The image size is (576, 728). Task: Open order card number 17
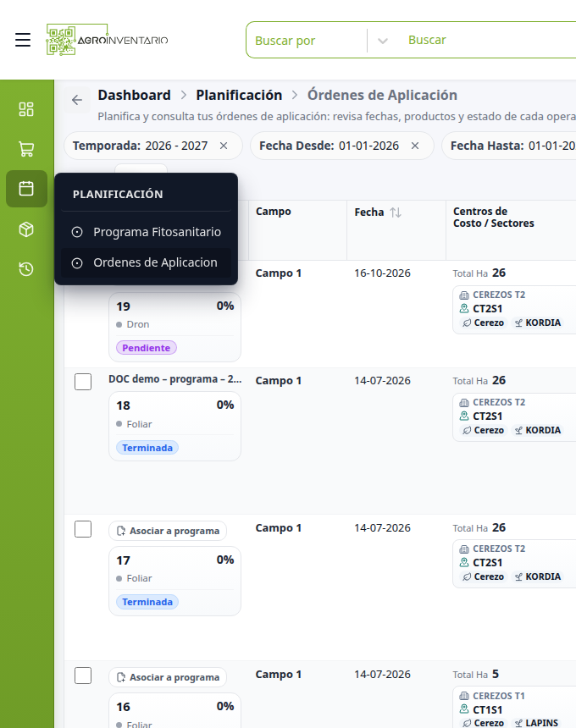click(x=174, y=582)
